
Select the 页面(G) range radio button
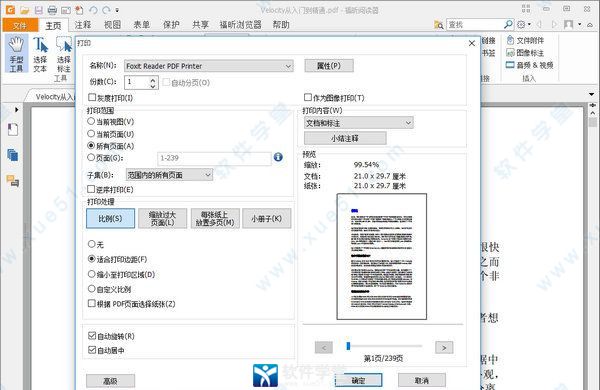(x=91, y=157)
